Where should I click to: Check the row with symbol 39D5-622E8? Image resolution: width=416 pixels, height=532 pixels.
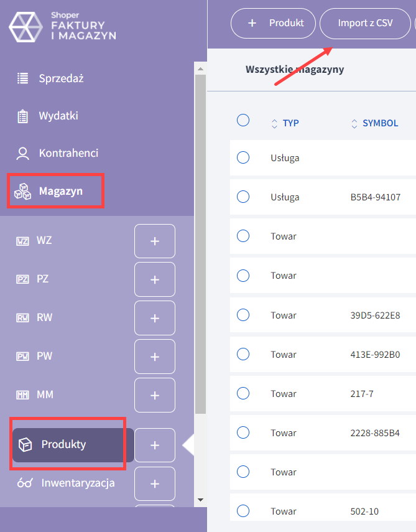243,315
